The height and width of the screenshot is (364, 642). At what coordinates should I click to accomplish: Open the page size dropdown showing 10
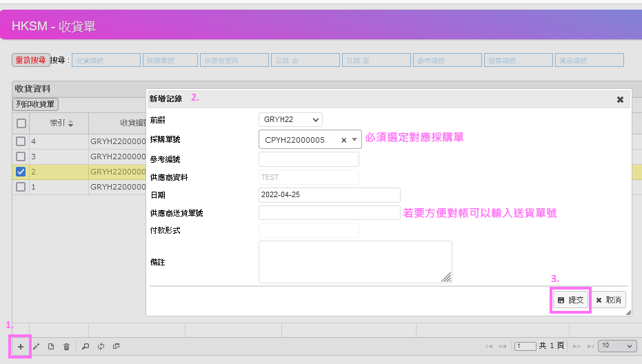pos(617,345)
